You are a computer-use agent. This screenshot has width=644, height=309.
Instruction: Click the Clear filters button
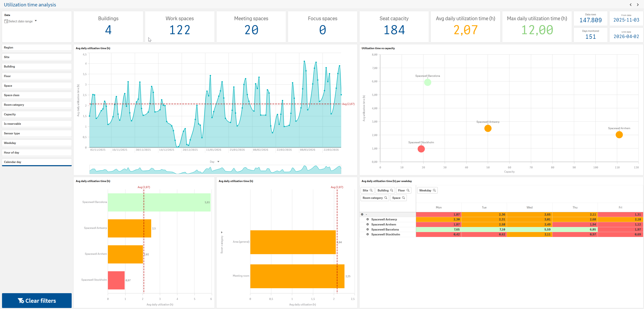coord(37,301)
